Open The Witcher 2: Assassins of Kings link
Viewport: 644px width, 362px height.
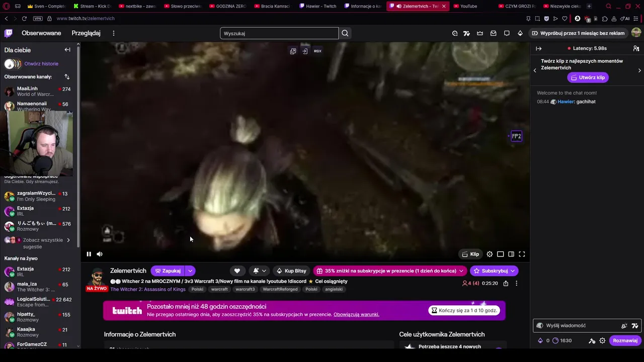point(148,290)
